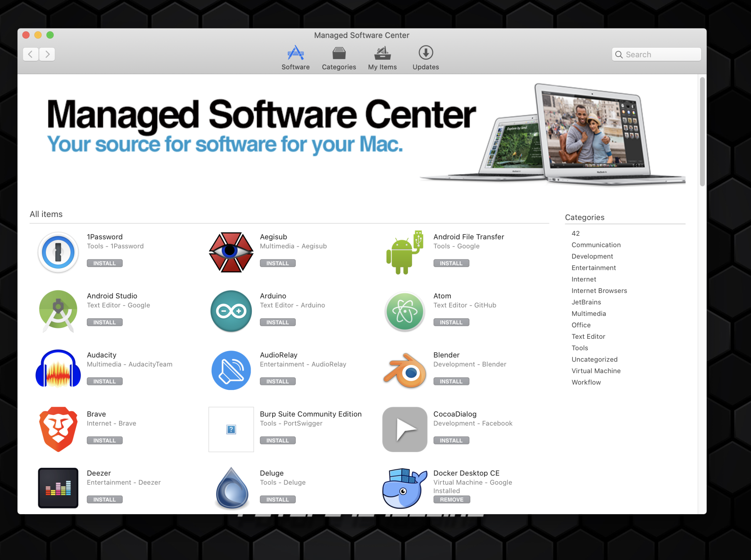Select the Virtual Machine category
The width and height of the screenshot is (751, 560).
[x=596, y=371]
